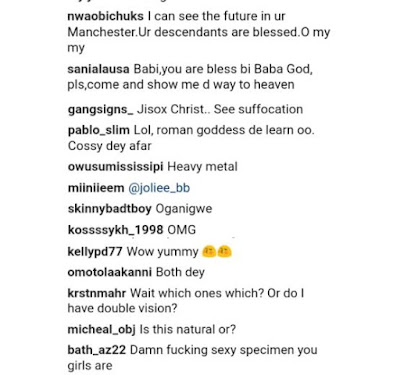The width and height of the screenshot is (400, 375).
Task: Select the "Is this natural or?" comment
Action: [188, 330]
